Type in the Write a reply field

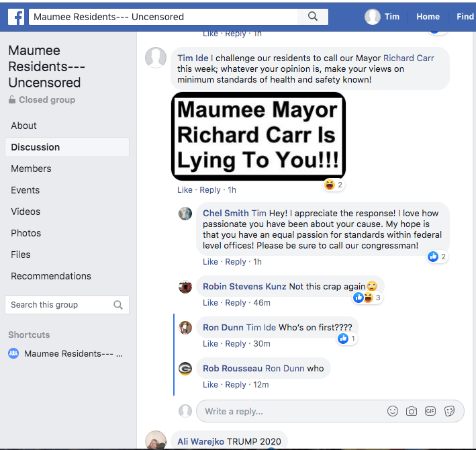(289, 411)
